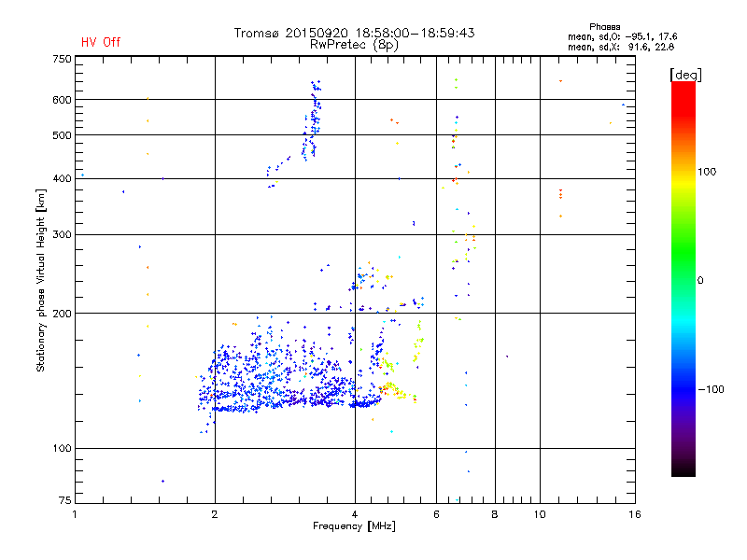Select the 'mean, sd,X: 91.6, 22.8' line
The height and width of the screenshot is (560, 747).
(x=621, y=47)
